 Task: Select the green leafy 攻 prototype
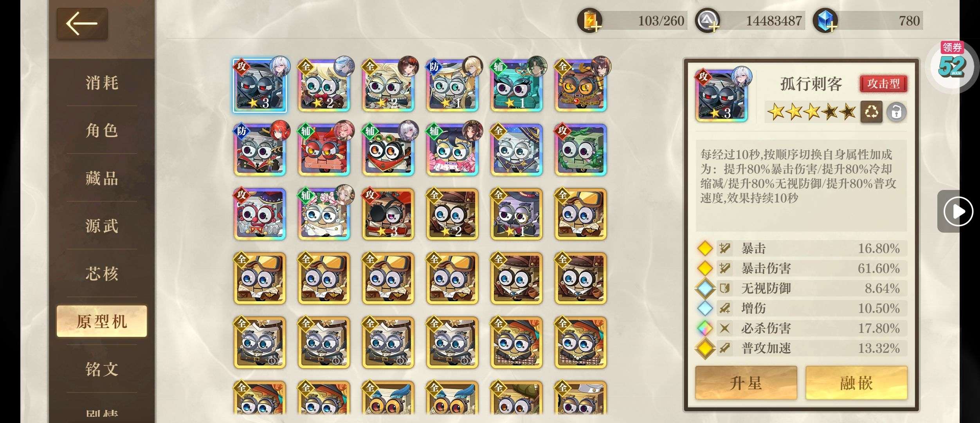click(x=580, y=150)
